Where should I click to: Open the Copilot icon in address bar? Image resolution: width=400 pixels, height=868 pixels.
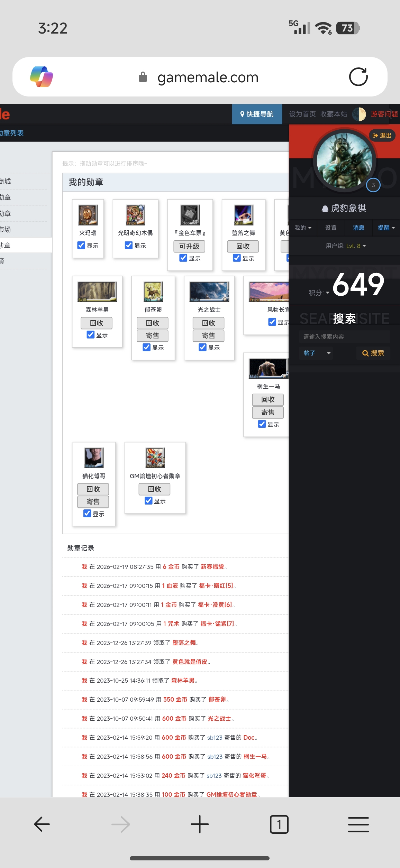42,77
